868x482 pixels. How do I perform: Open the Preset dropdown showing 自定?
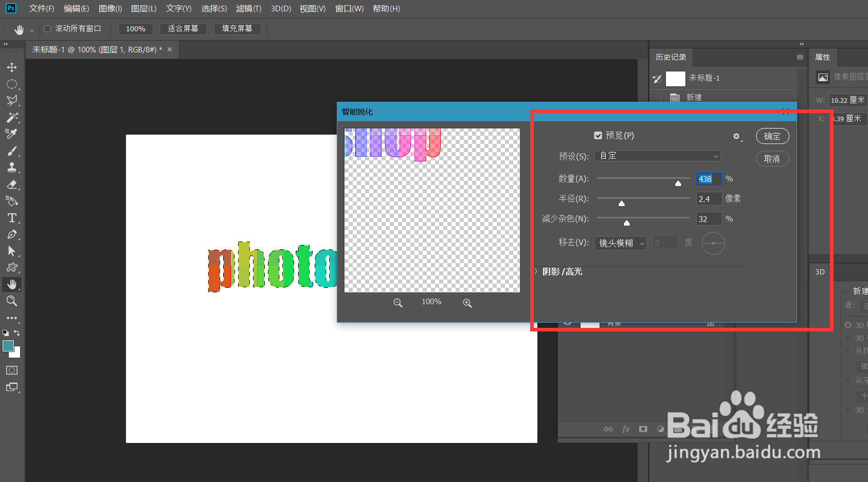[657, 156]
